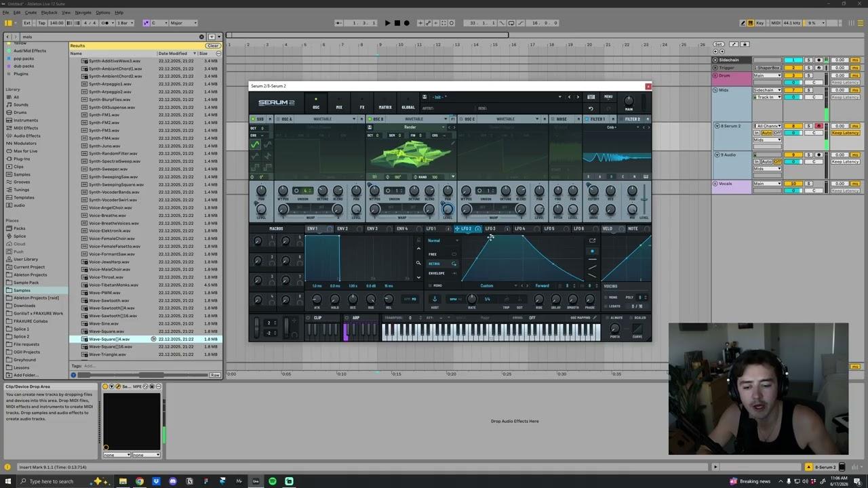The height and width of the screenshot is (488, 868).
Task: Click the LFO export shape icon
Action: point(592,241)
